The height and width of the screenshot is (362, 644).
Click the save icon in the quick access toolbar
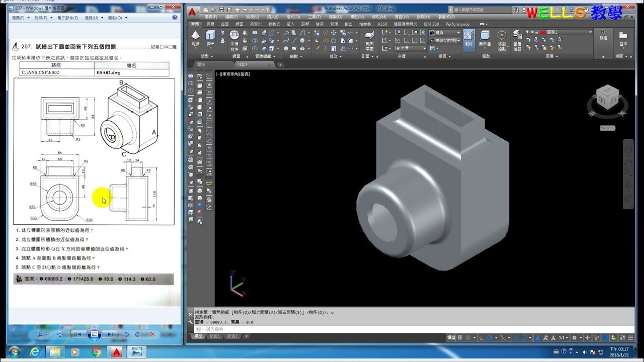tap(222, 10)
